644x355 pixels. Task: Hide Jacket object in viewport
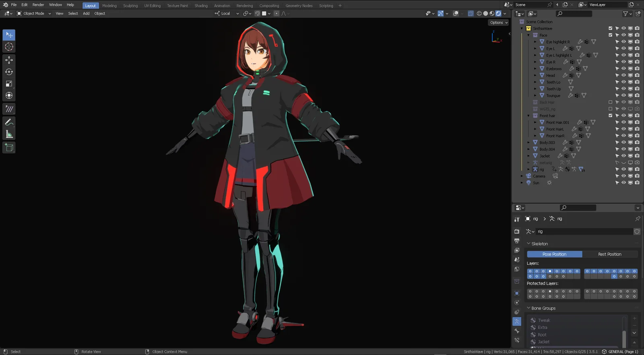(x=623, y=156)
